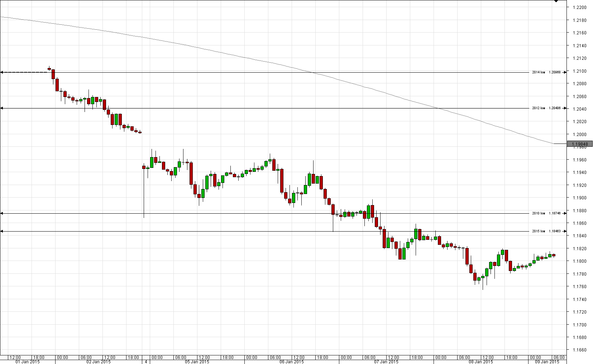Click the 1.1880 price axis label
The image size is (593, 364).
580,211
